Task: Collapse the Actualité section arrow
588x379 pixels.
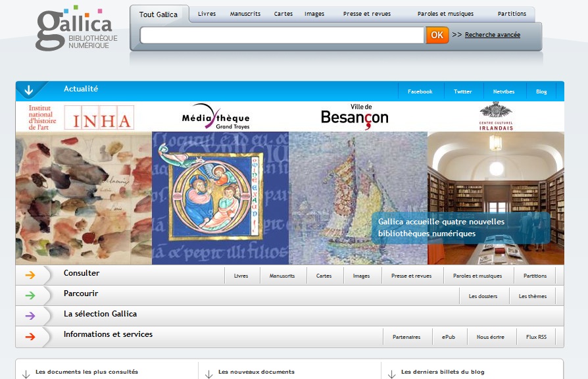Action: [x=29, y=90]
